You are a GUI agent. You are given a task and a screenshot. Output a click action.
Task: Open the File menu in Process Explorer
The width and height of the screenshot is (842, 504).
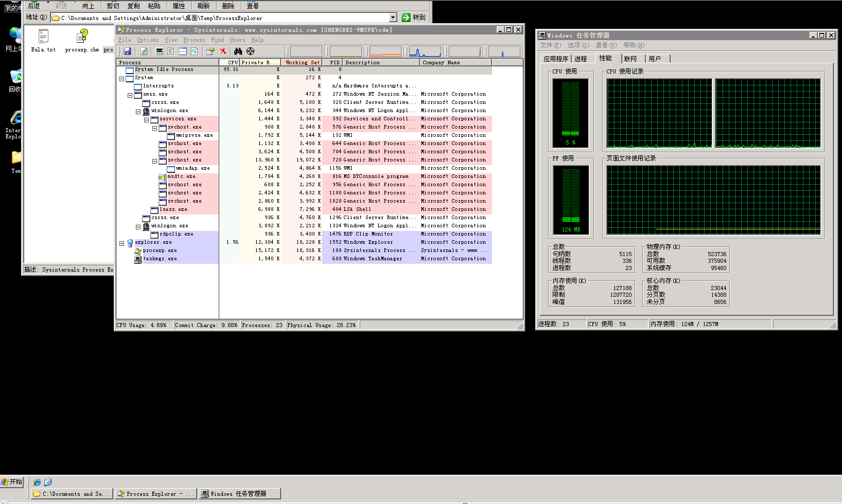[x=125, y=40]
